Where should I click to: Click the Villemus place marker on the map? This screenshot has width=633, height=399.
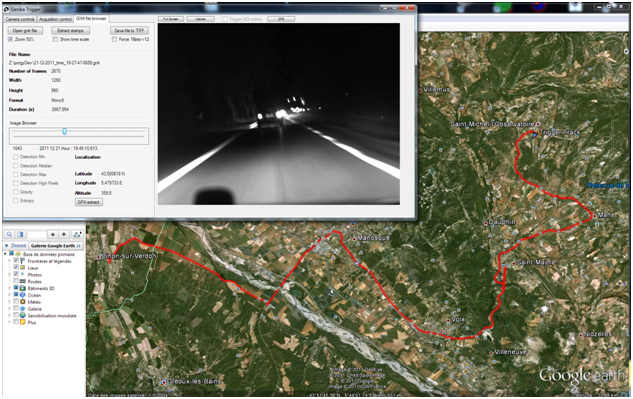click(421, 90)
